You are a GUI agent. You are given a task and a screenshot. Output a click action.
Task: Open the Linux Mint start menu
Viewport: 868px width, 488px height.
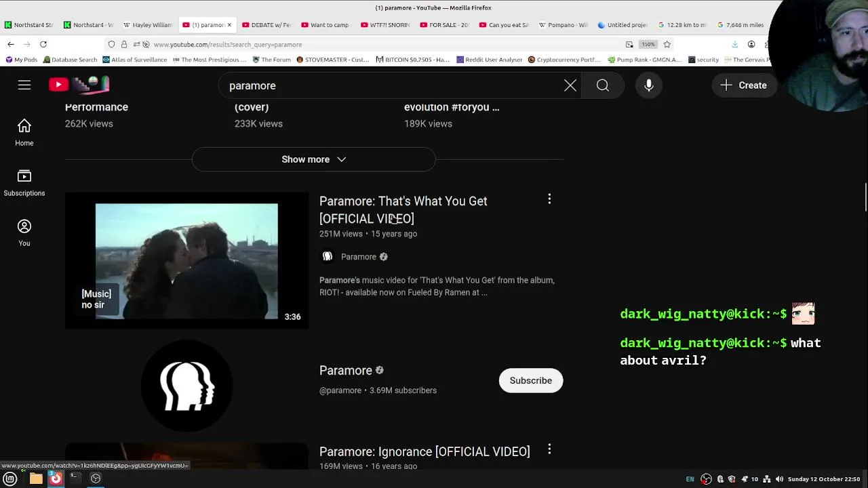[x=10, y=479]
